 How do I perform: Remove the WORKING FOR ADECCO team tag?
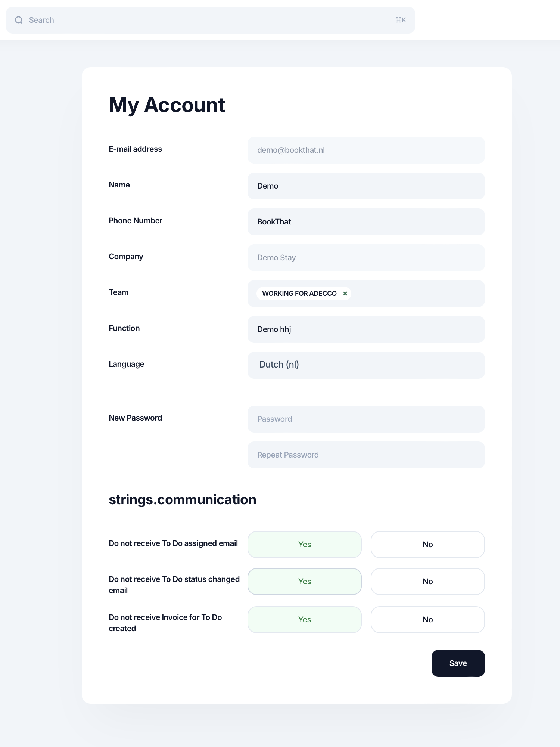345,294
